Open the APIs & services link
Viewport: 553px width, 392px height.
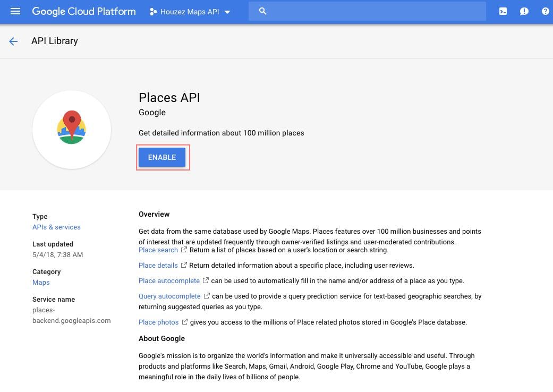click(56, 227)
